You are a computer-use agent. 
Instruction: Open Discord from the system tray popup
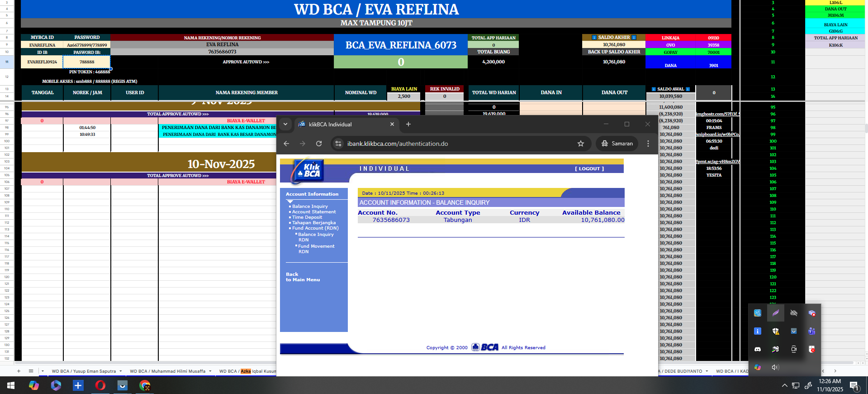point(758,349)
